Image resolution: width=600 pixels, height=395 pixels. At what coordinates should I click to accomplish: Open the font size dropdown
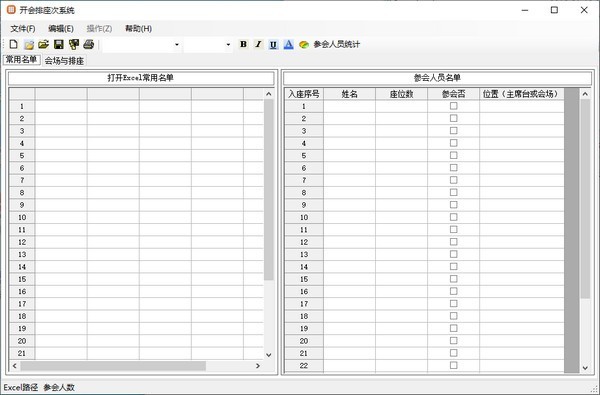(x=228, y=45)
